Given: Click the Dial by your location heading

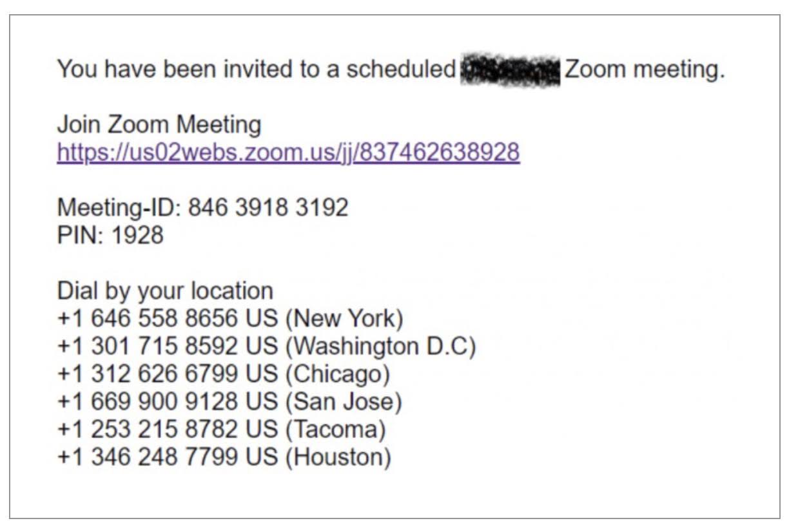Looking at the screenshot, I should click(165, 290).
